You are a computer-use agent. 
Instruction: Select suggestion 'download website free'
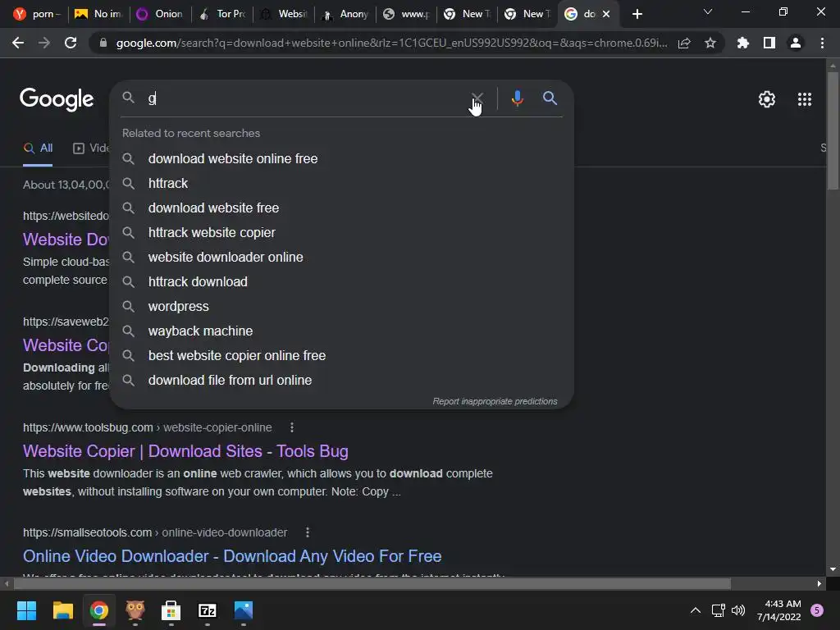click(342, 208)
